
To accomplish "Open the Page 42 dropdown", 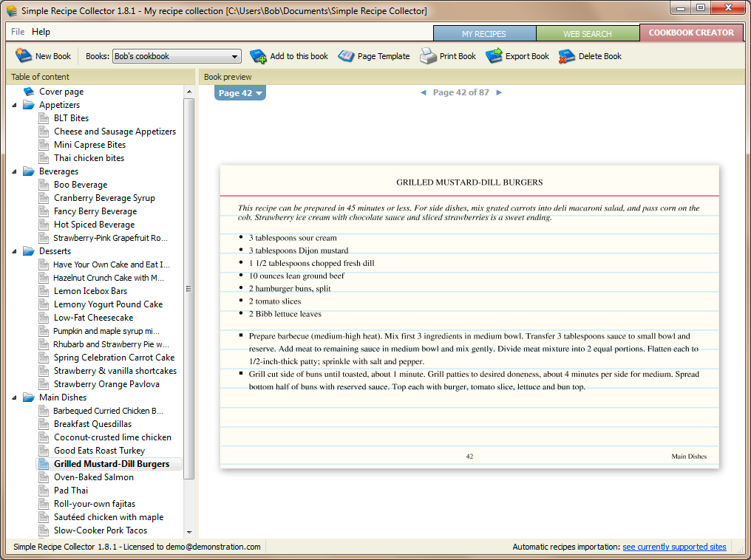I will [x=240, y=93].
